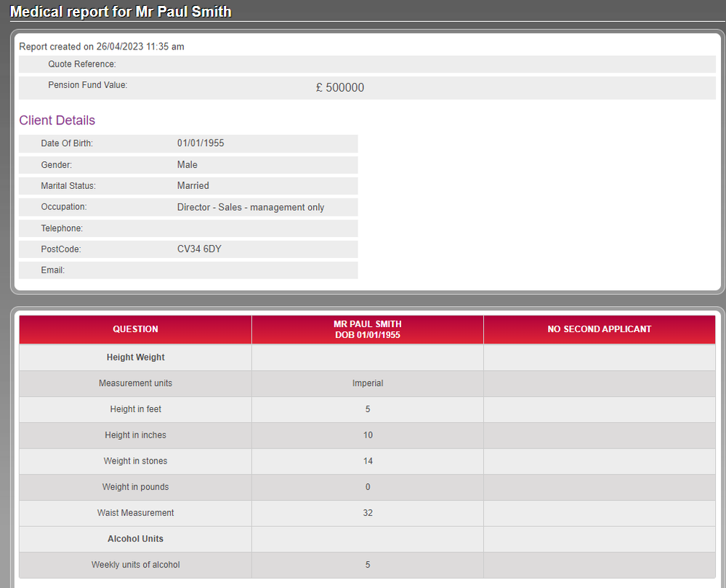Click the weight in stones answer '14'
The image size is (726, 588).
coord(368,461)
